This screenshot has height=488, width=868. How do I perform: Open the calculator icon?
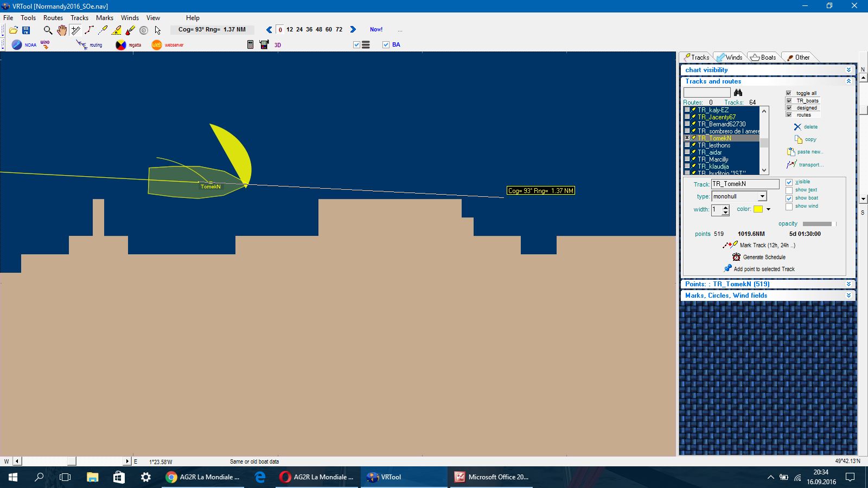[x=250, y=45]
